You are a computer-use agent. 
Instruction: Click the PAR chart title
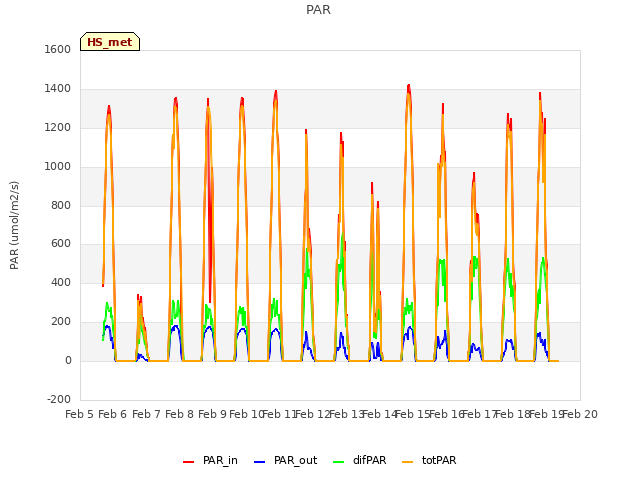pos(318,10)
